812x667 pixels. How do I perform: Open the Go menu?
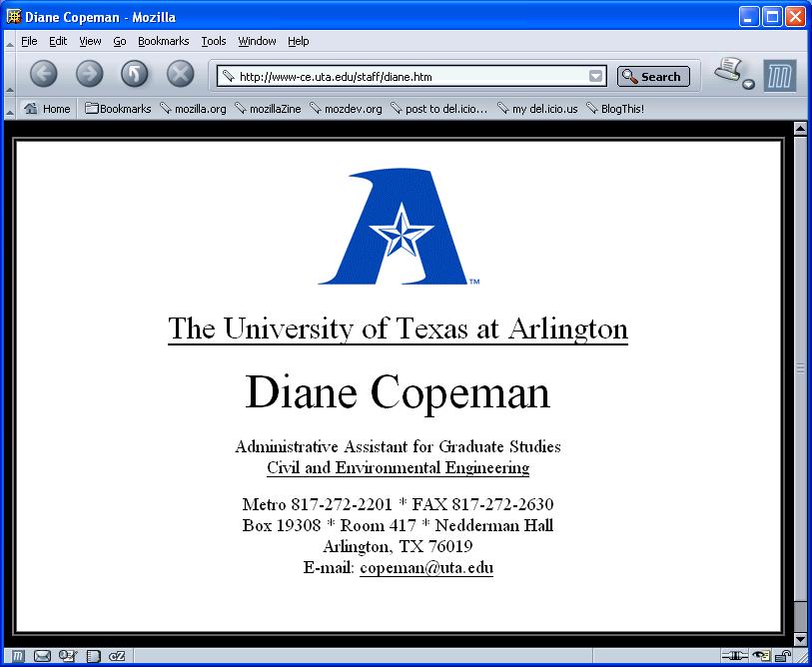pos(120,41)
